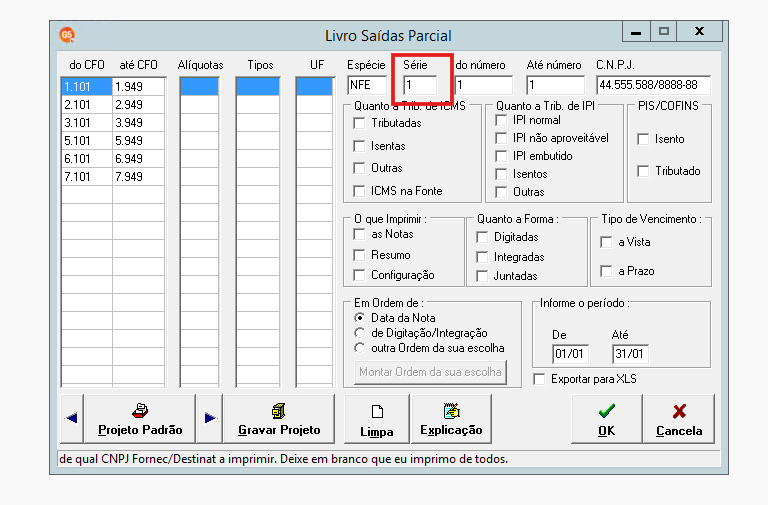
Task: Save project with Gravar Projeto
Action: pos(279,419)
